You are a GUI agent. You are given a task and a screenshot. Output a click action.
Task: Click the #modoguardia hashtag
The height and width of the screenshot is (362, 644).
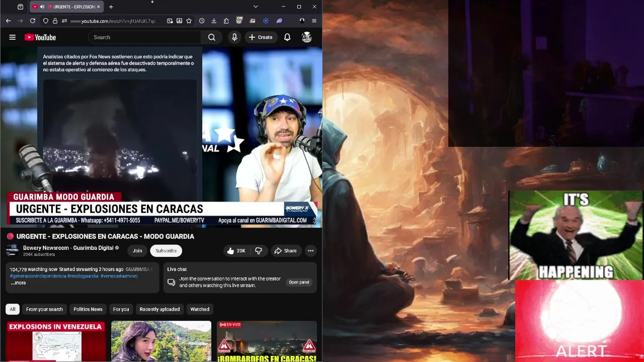pos(83,276)
